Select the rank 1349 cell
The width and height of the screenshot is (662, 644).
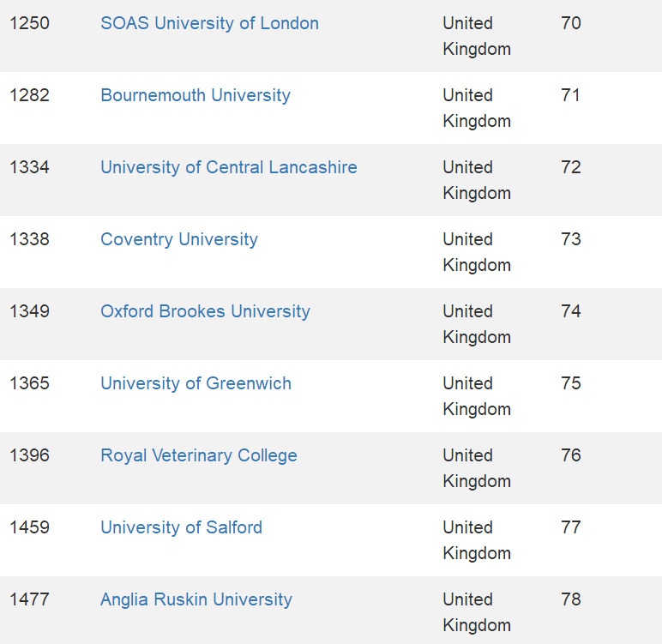[29, 311]
